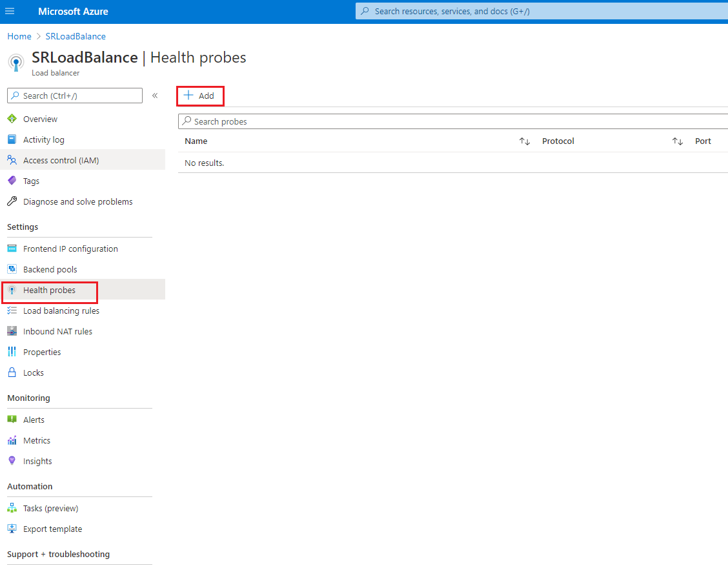
Task: Navigate to Home via breadcrumb link
Action: click(x=19, y=36)
